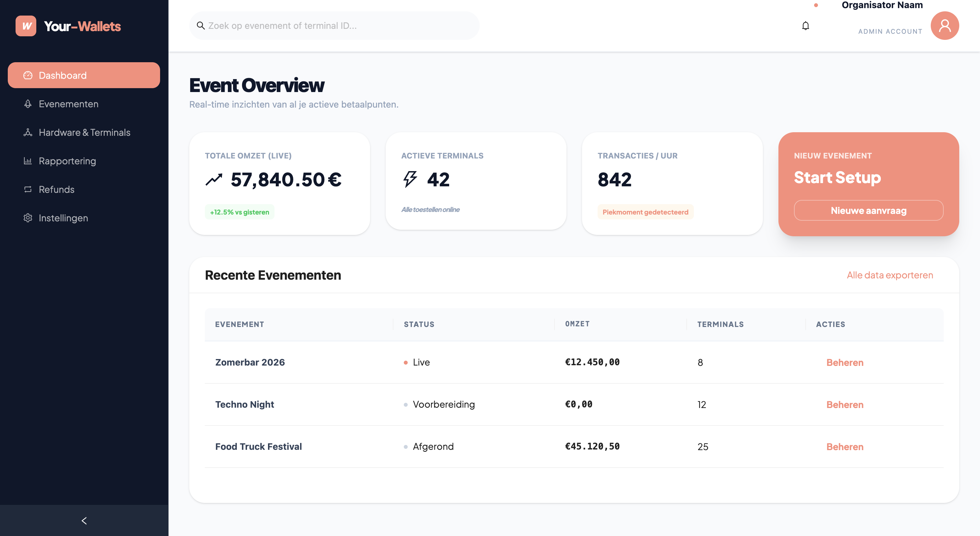Viewport: 980px width, 536px height.
Task: Select the Hardware & Terminals sitemap icon
Action: pyautogui.click(x=28, y=133)
